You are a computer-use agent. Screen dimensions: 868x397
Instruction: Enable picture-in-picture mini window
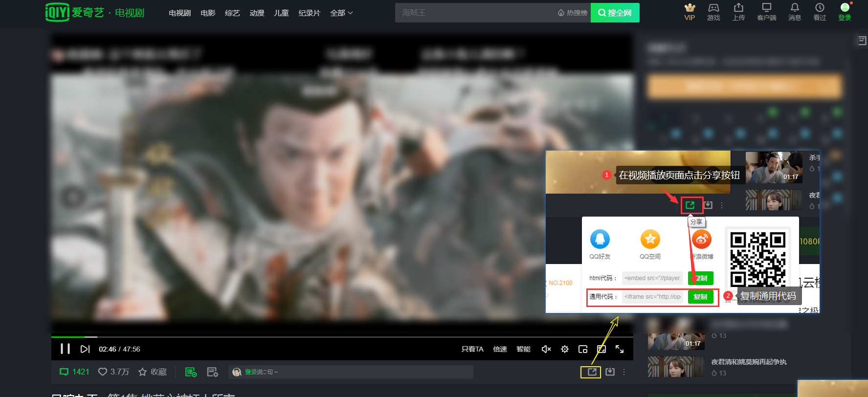583,349
